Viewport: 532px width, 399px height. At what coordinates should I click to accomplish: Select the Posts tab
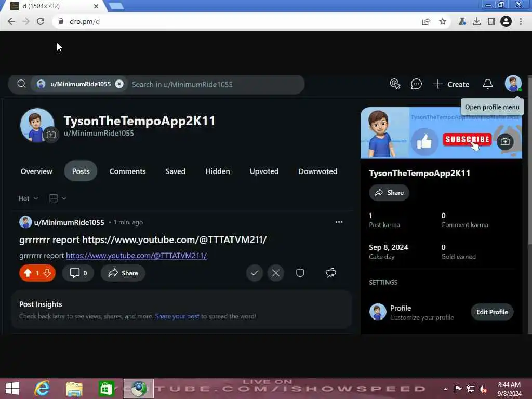click(x=81, y=171)
